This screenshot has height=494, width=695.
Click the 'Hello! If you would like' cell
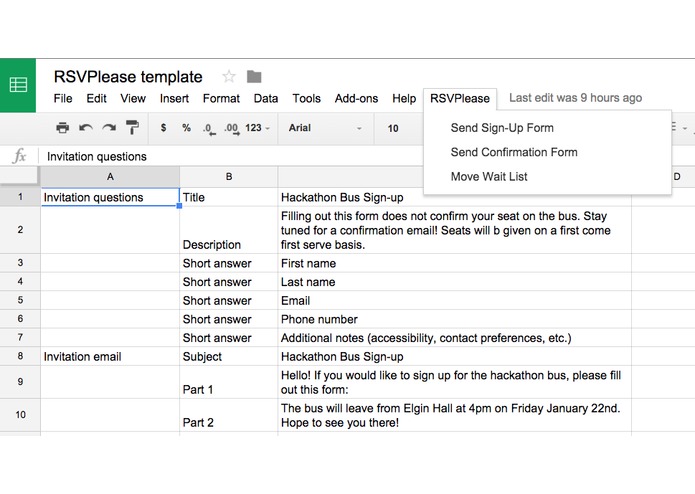click(x=454, y=382)
